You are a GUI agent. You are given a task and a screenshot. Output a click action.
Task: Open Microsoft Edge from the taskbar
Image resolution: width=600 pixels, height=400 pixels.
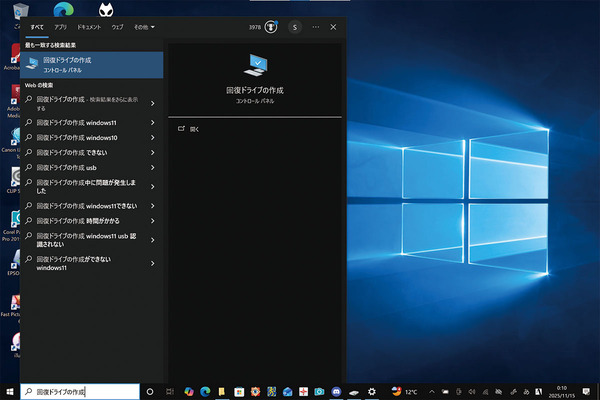(x=205, y=392)
